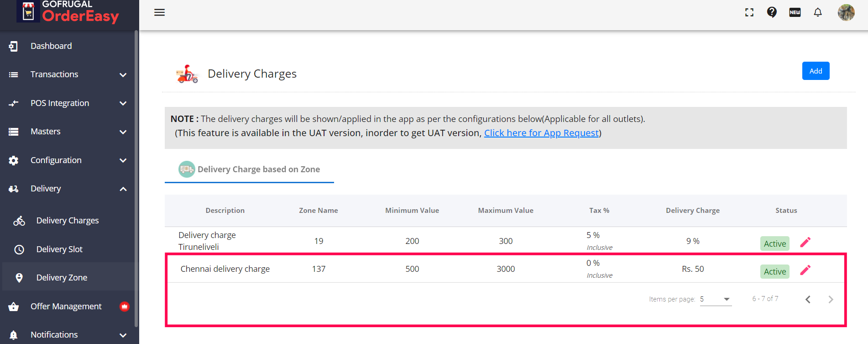Open the notifications bell icon
The image size is (868, 344).
(818, 12)
